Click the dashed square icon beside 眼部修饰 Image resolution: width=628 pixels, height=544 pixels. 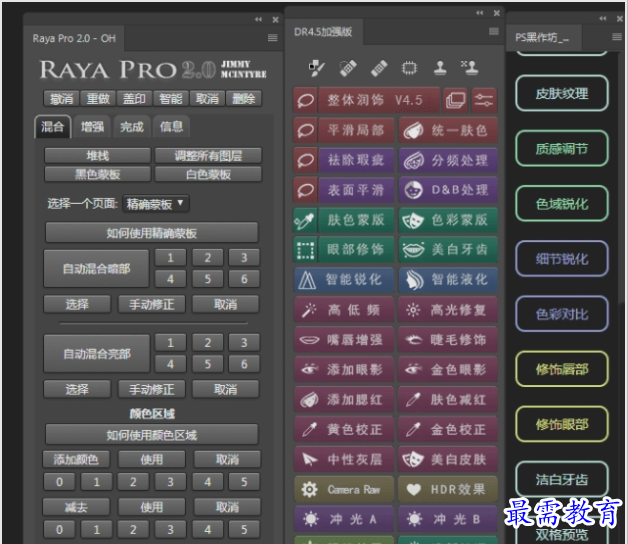coord(306,250)
